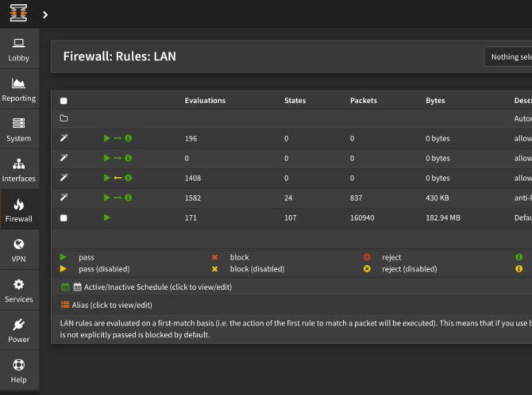This screenshot has width=532, height=395.
Task: Open the Interfaces sidebar section
Action: [19, 170]
